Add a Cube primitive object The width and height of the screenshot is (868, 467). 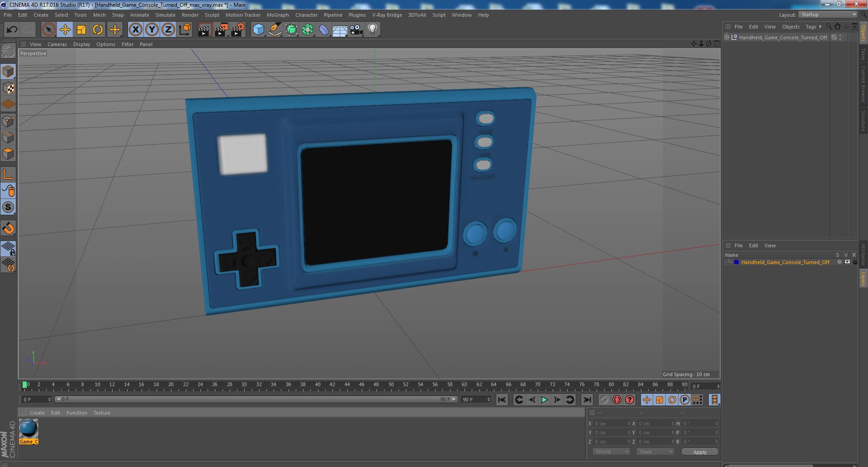[258, 30]
